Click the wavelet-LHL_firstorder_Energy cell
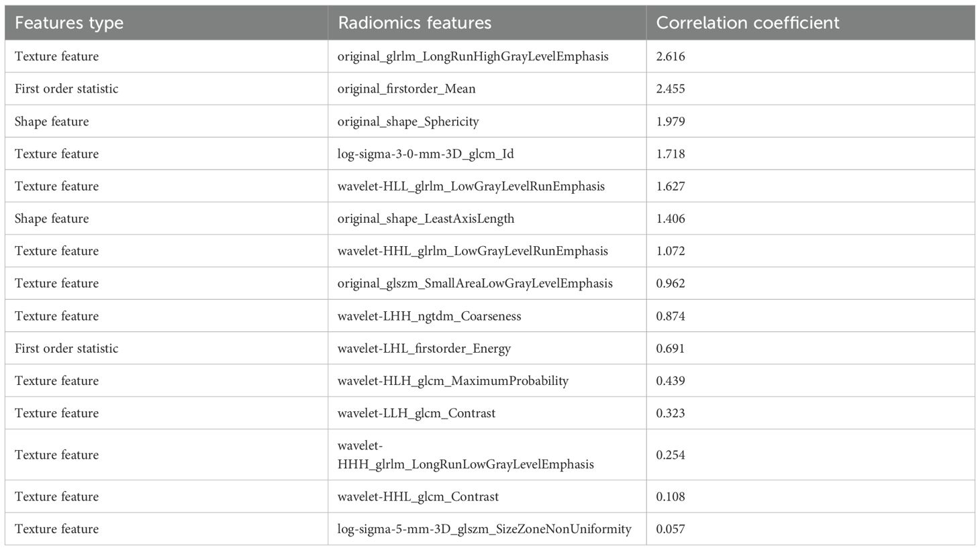This screenshot has width=980, height=550. (x=424, y=348)
